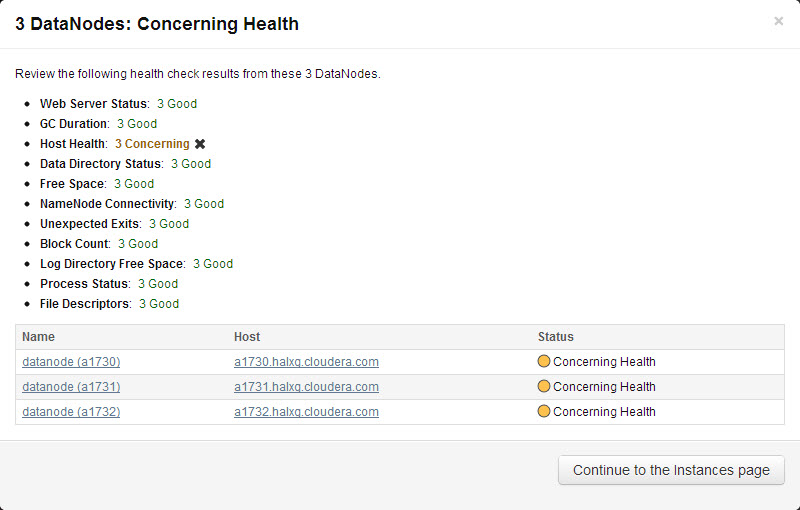Open the datanode (a1732) link
This screenshot has height=510, width=800.
coord(71,412)
